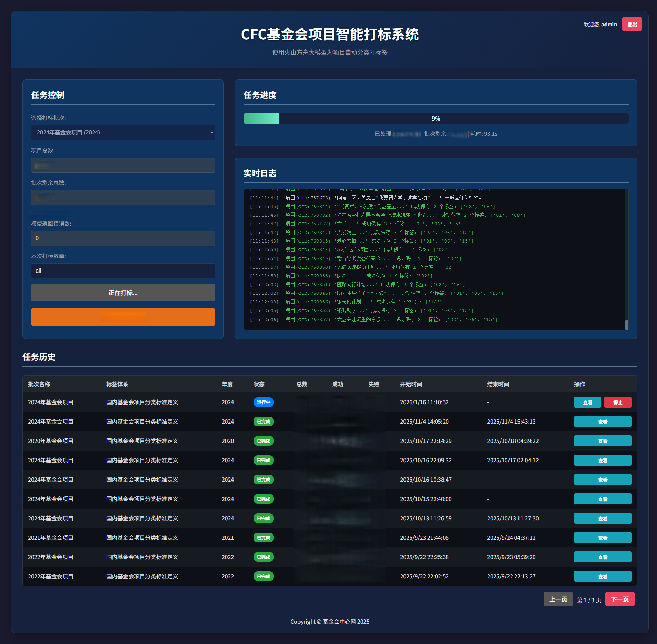The width and height of the screenshot is (657, 644).
Task: Stop the running 2024 task with 停止
Action: [618, 402]
